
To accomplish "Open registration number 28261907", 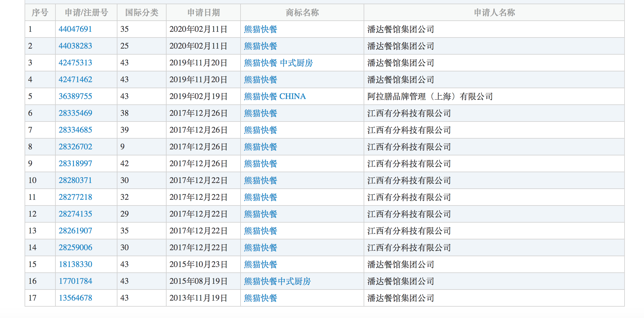I will point(75,231).
